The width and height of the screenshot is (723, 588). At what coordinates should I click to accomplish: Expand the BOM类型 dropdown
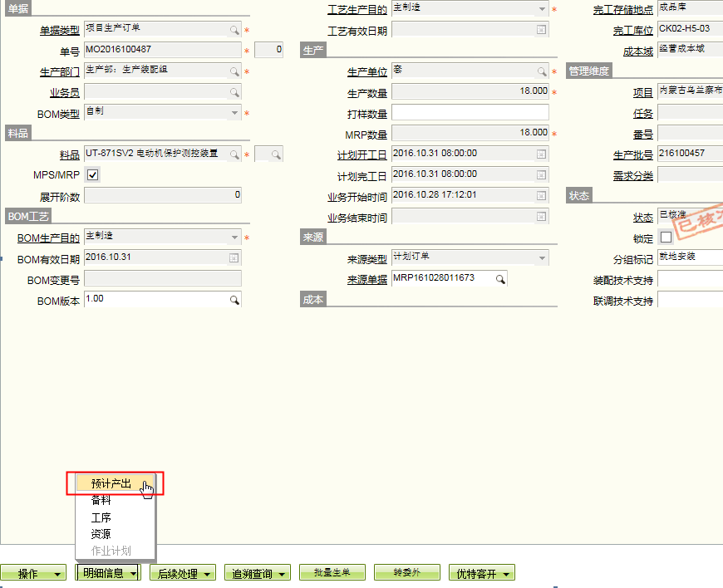coord(234,112)
